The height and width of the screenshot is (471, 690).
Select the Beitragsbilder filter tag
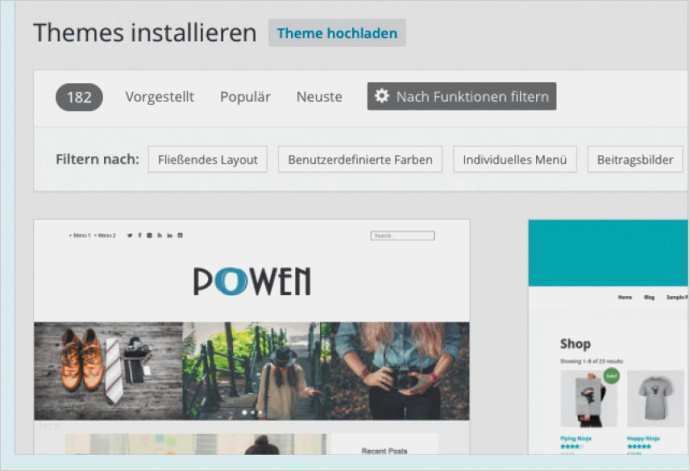click(x=635, y=159)
